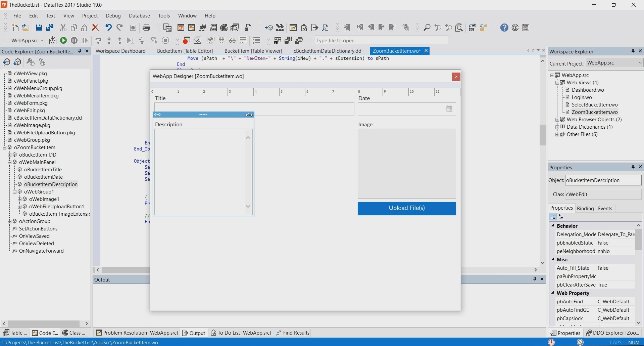Click the Undo arrow in toolbar
Viewport: 644px width, 346px height.
tap(108, 28)
